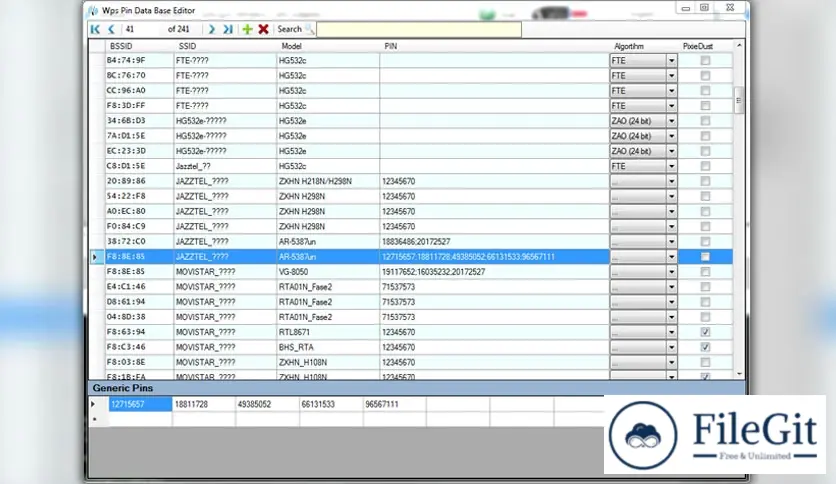This screenshot has width=836, height=484.
Task: Go to the previous record
Action: [x=111, y=29]
